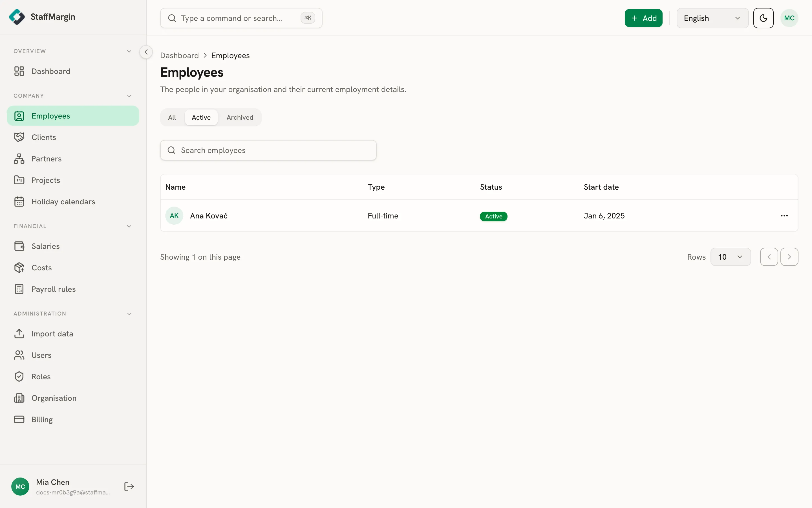Image resolution: width=812 pixels, height=508 pixels.
Task: Collapse the sidebar with the arrow button
Action: [x=146, y=52]
